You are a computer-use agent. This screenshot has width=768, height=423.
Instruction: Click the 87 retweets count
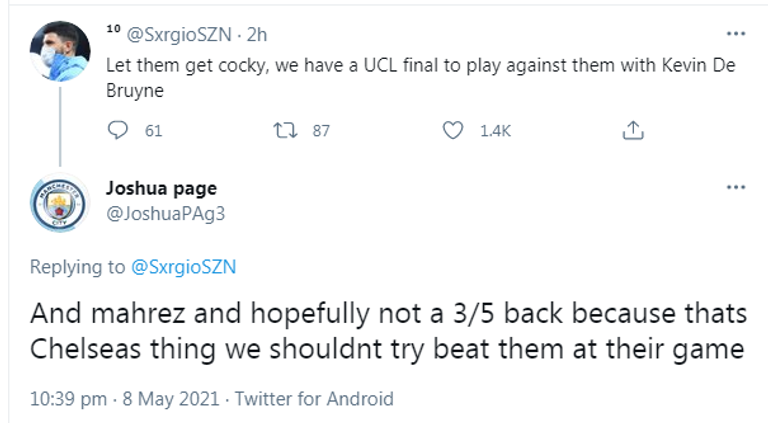tap(321, 131)
